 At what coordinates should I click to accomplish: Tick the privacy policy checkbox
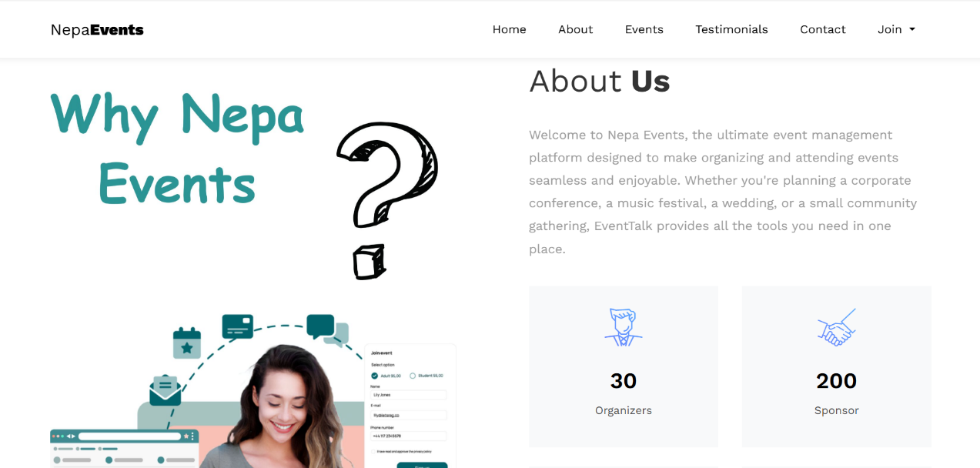click(373, 451)
